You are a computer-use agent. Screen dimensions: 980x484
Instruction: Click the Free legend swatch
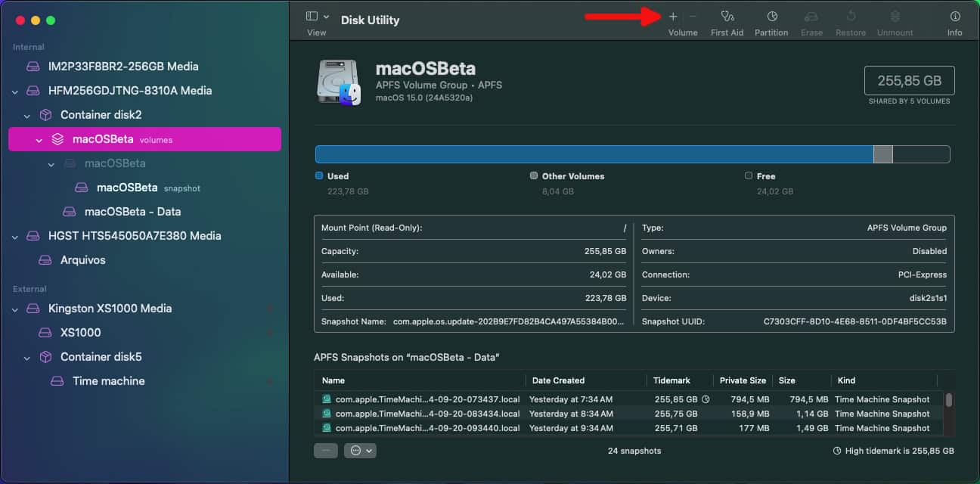coord(749,175)
